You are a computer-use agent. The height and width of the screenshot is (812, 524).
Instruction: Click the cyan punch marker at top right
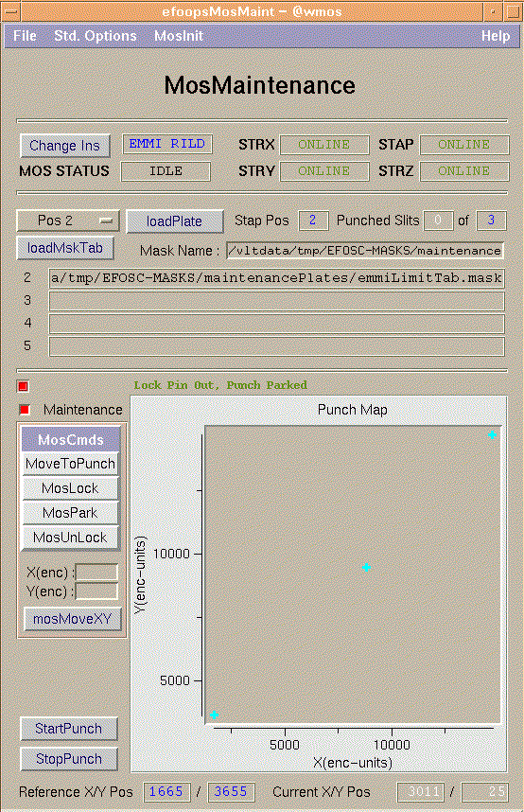[x=492, y=434]
